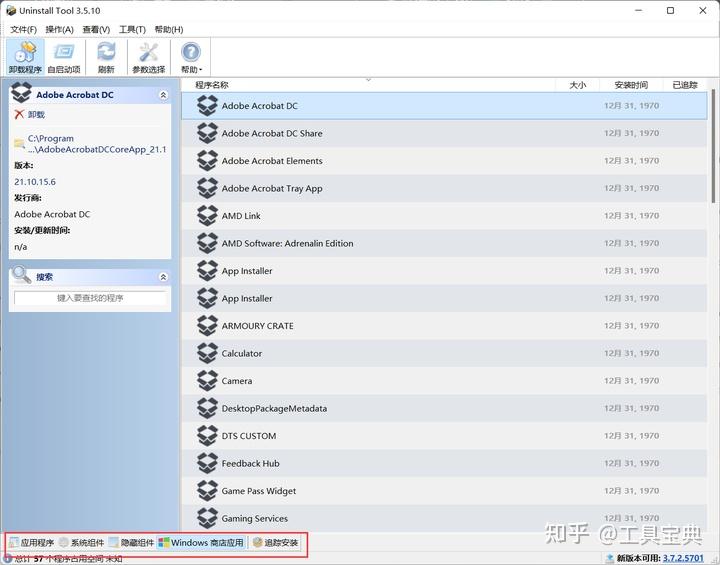The image size is (720, 565).
Task: Click the DesktopPackageMetadata package icon
Action: (x=207, y=408)
